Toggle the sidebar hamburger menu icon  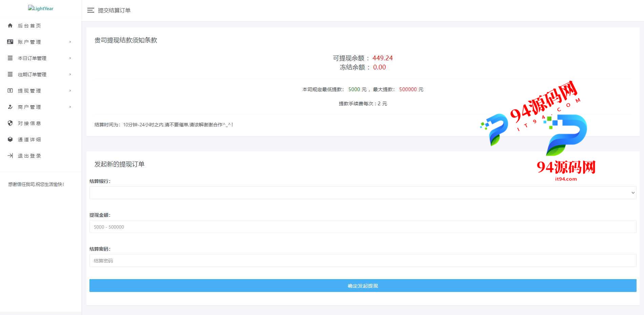click(x=90, y=10)
